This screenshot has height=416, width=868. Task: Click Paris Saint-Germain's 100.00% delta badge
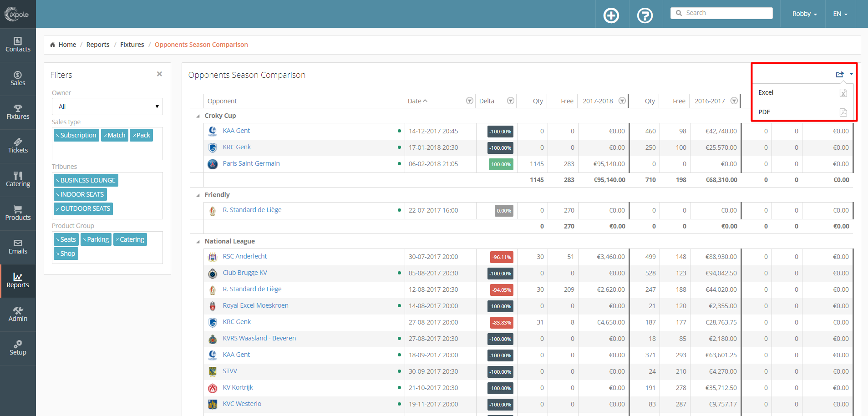point(501,164)
